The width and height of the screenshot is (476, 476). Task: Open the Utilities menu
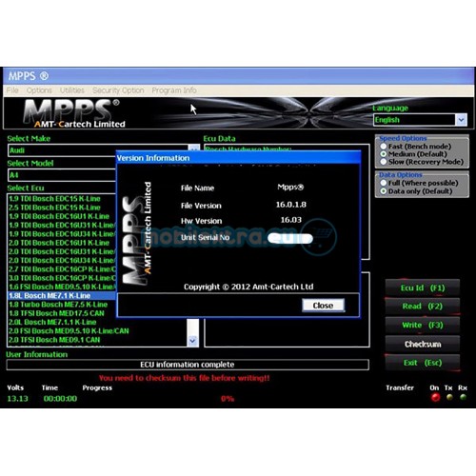72,90
